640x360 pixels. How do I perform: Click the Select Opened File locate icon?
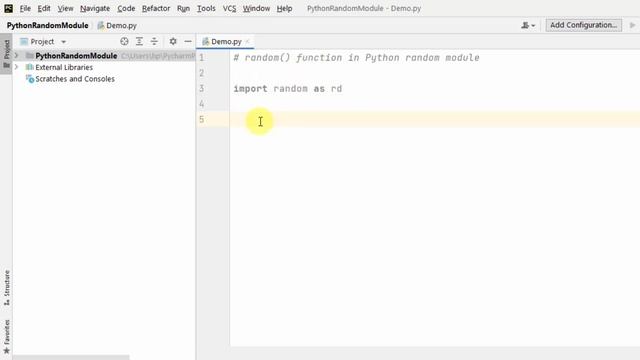tap(124, 41)
